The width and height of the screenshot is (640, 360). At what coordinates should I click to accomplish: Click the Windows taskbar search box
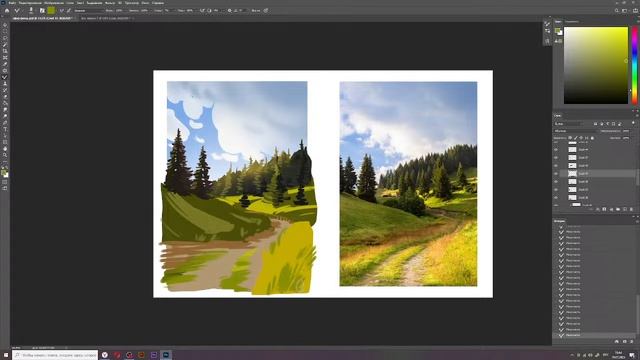[x=55, y=355]
